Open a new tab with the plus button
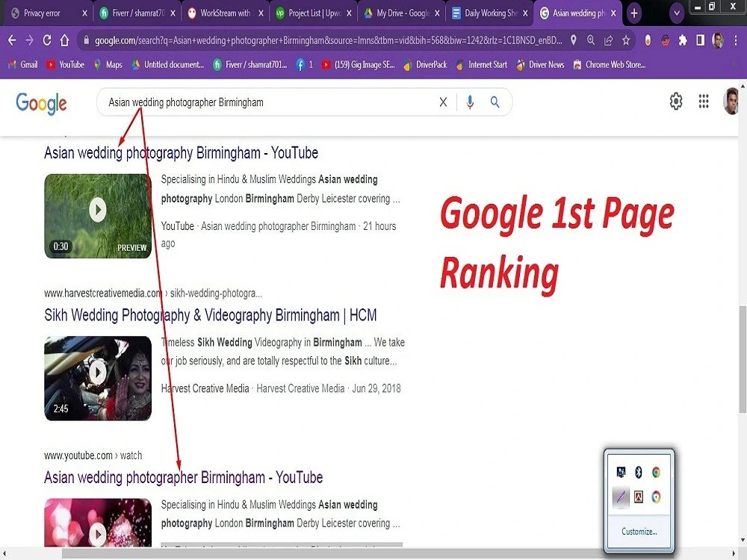This screenshot has height=560, width=747. pyautogui.click(x=634, y=13)
